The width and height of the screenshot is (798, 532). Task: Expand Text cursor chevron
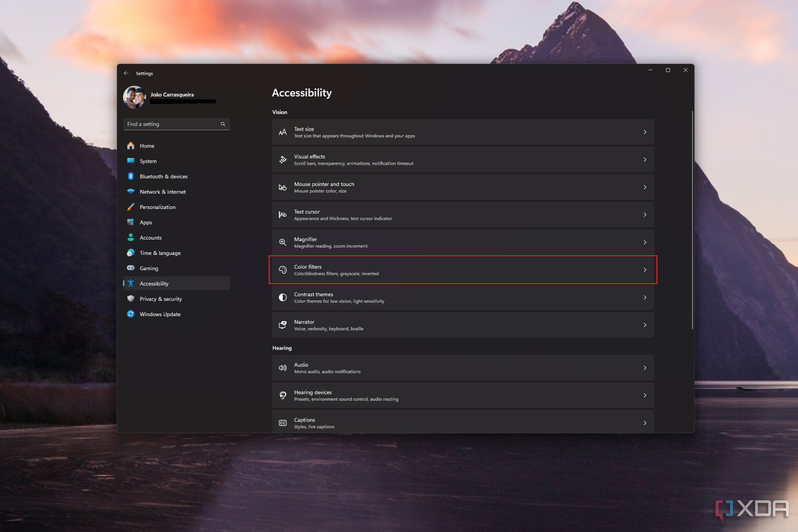click(x=645, y=215)
